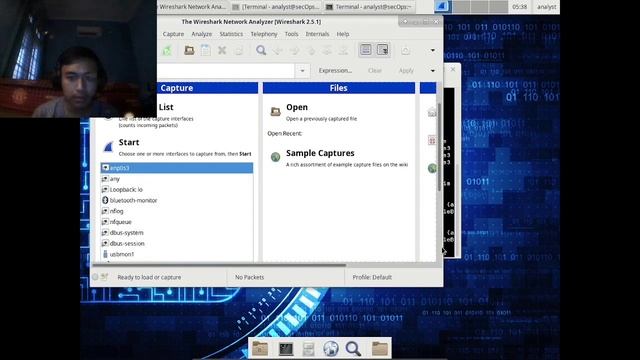Viewport: 640px width, 360px height.
Task: Open the Internals menu
Action: 317,34
